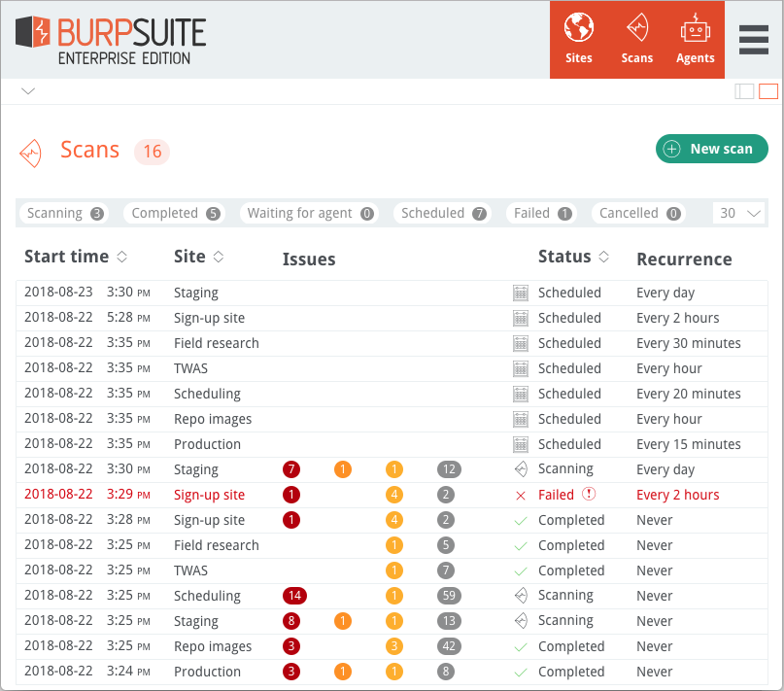The width and height of the screenshot is (784, 691).
Task: Filter scans by Scanning status
Action: 64,213
